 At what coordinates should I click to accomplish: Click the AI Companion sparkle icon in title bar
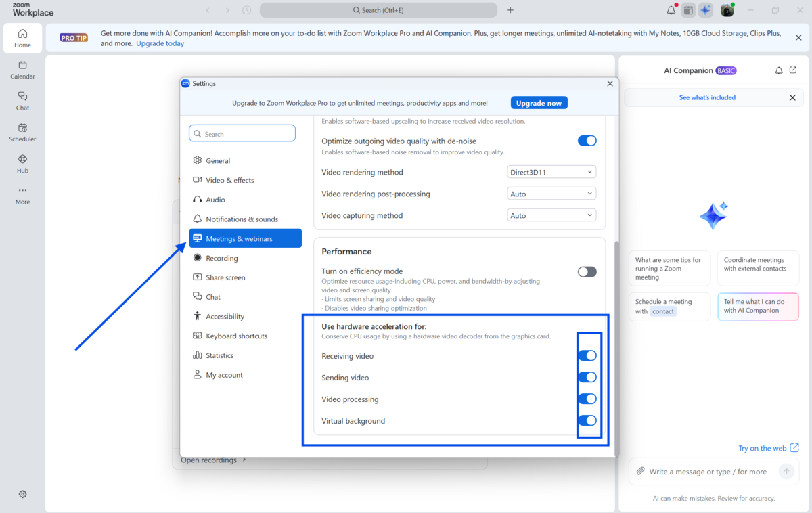[706, 10]
